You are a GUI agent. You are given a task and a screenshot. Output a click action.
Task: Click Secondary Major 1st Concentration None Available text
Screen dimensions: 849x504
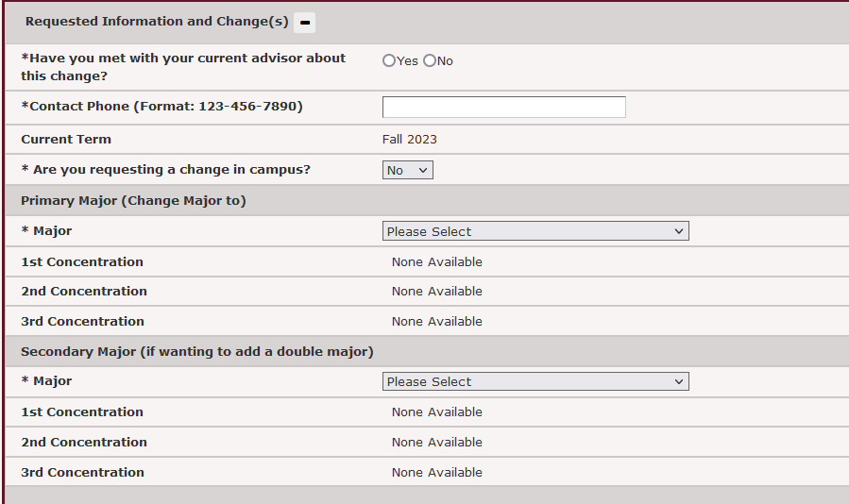click(x=436, y=412)
